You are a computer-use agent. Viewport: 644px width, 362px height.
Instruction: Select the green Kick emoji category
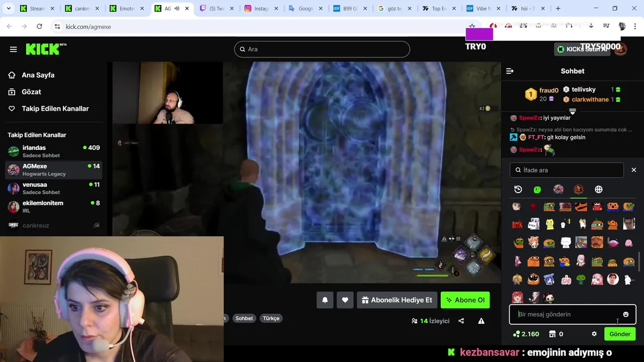(x=537, y=190)
